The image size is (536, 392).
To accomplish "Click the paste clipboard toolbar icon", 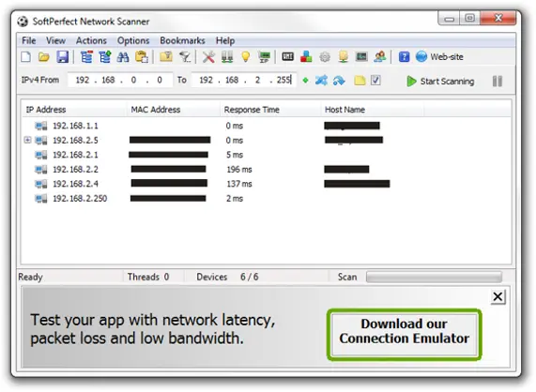I will pyautogui.click(x=141, y=57).
